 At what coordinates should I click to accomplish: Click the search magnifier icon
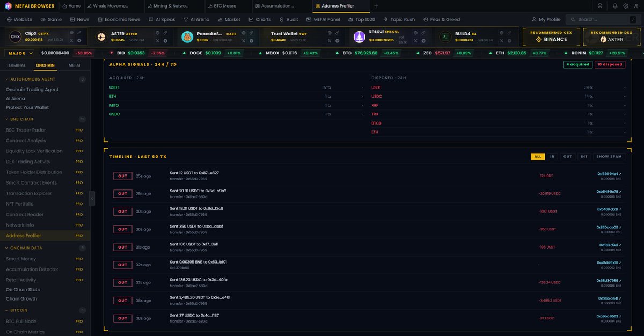tap(574, 19)
